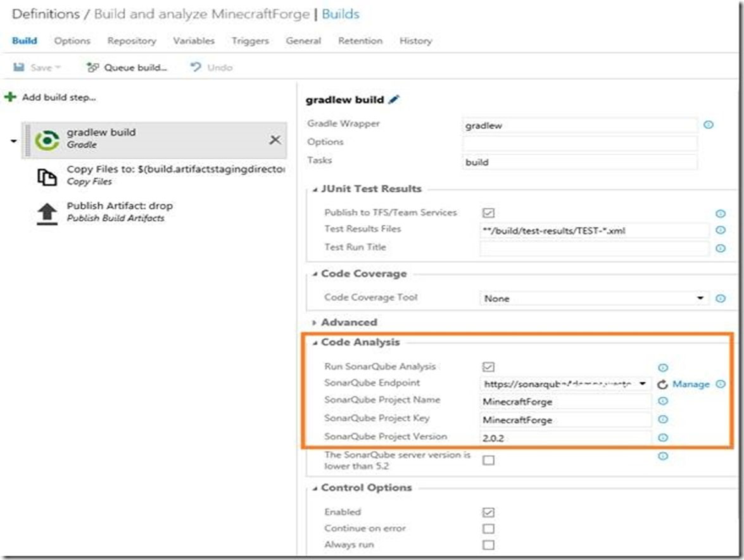Screen dimensions: 744x560
Task: Click the Undo arrow icon
Action: coord(196,67)
